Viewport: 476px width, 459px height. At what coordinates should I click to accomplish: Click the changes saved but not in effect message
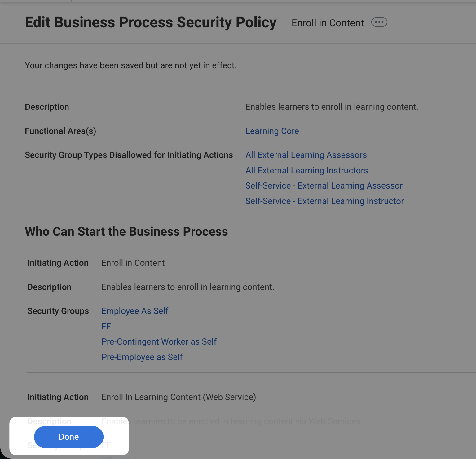(130, 65)
